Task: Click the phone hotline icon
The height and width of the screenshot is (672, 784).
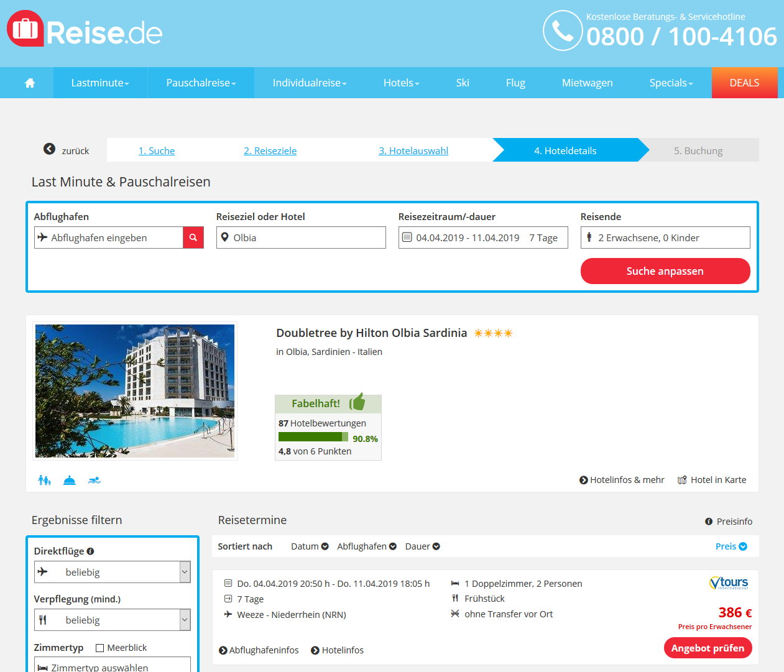Action: (x=563, y=30)
